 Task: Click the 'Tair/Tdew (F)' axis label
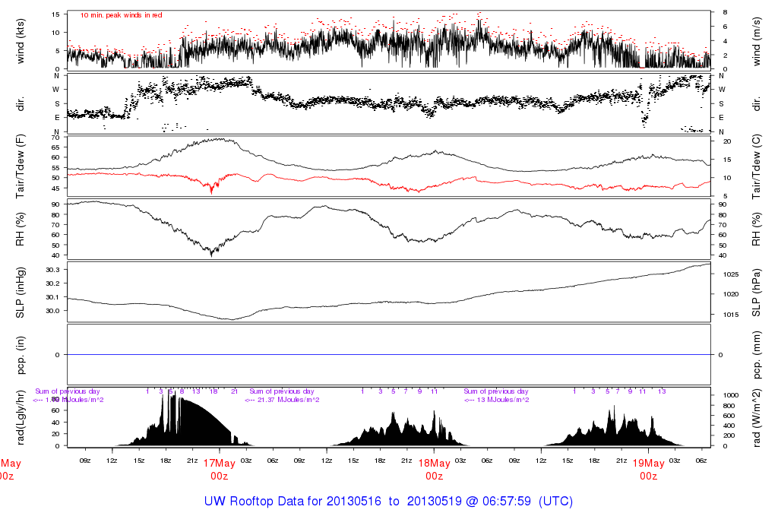click(x=21, y=166)
